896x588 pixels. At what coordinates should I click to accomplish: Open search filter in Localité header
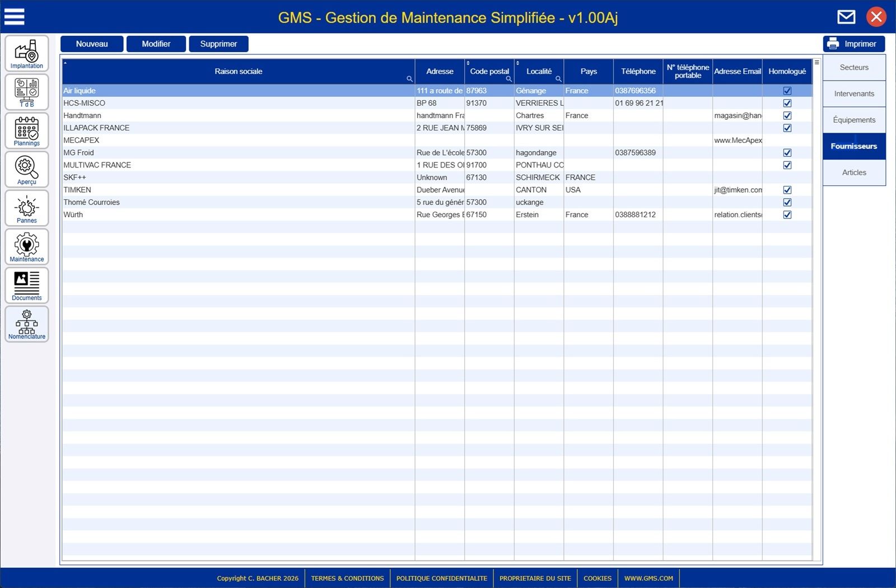click(x=558, y=79)
